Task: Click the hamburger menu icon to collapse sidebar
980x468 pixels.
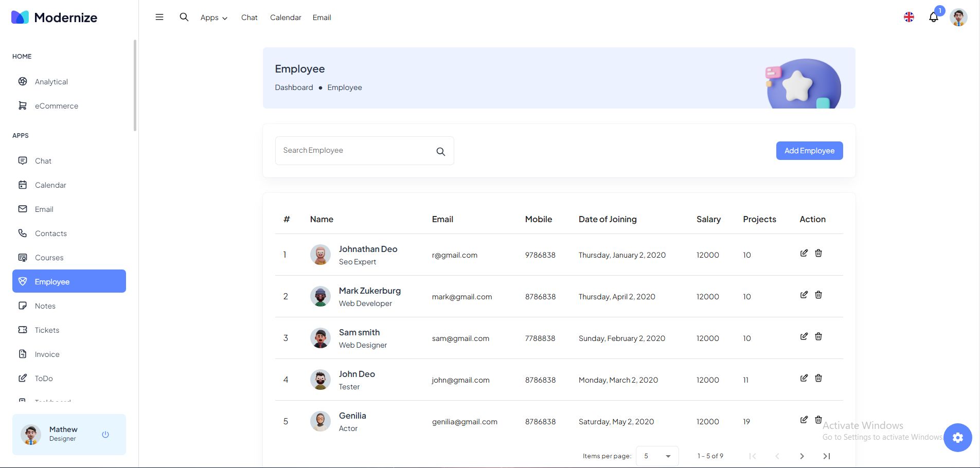Action: pyautogui.click(x=159, y=17)
